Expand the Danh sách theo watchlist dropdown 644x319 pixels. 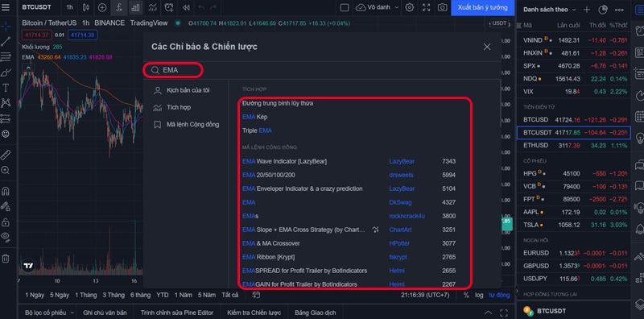pyautogui.click(x=550, y=10)
